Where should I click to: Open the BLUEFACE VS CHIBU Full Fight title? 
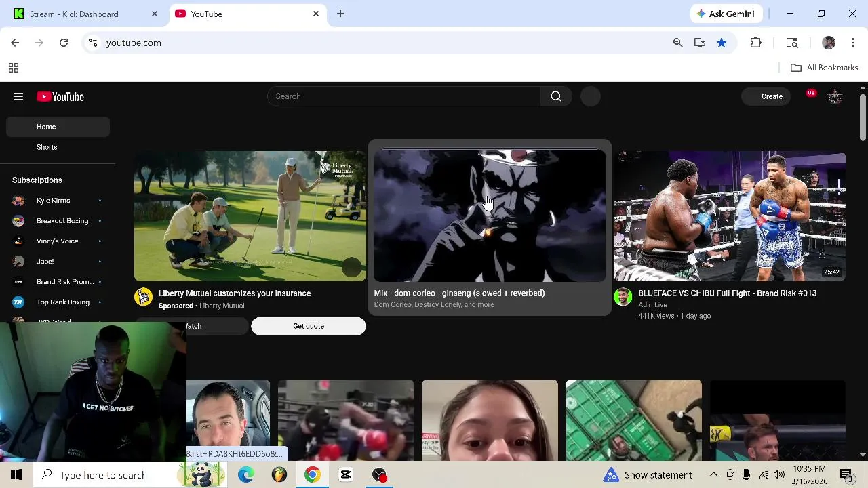(x=727, y=293)
